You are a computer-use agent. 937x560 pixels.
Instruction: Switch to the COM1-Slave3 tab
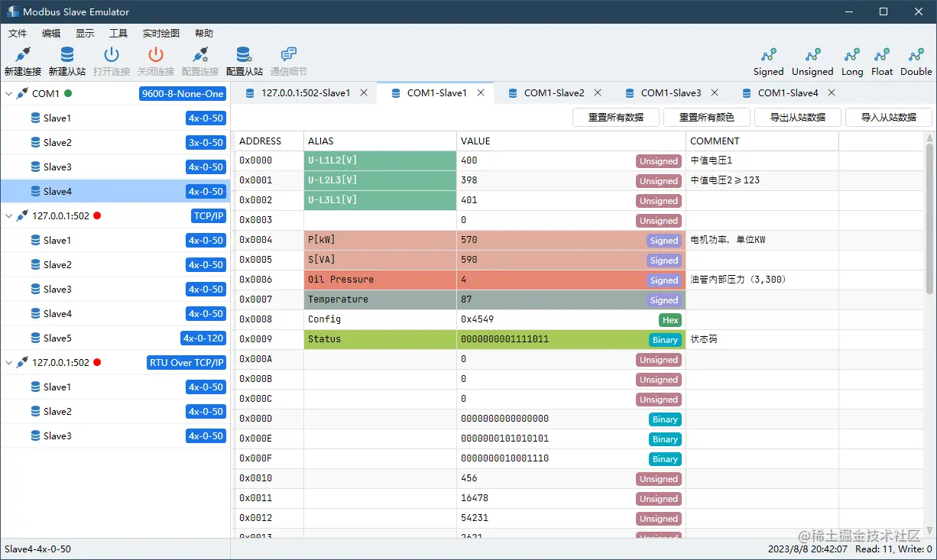pos(670,93)
